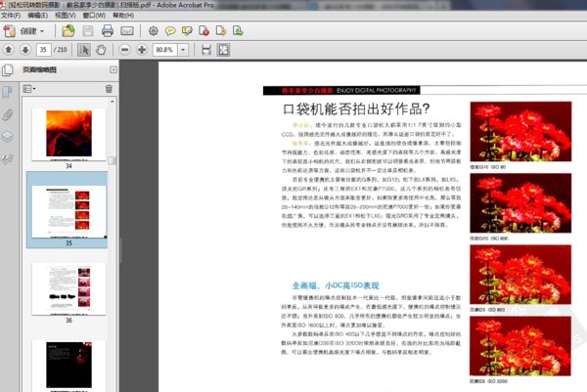Select page 36 thumbnail
587x392 pixels.
(x=68, y=288)
